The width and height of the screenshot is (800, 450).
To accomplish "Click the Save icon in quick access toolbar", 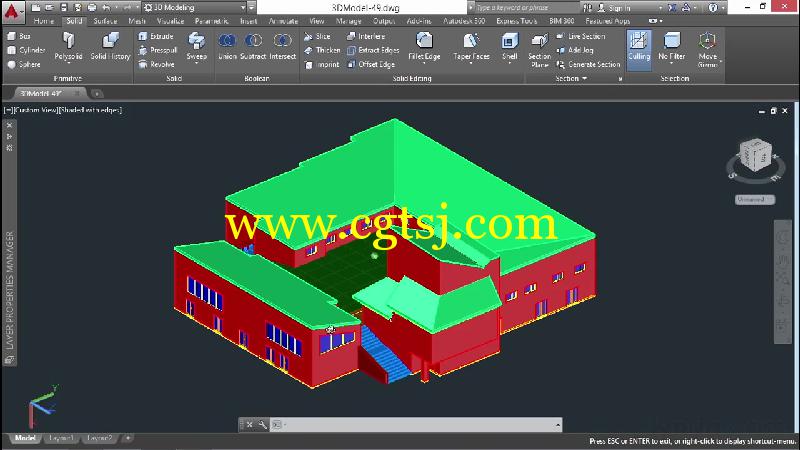I will pos(64,8).
